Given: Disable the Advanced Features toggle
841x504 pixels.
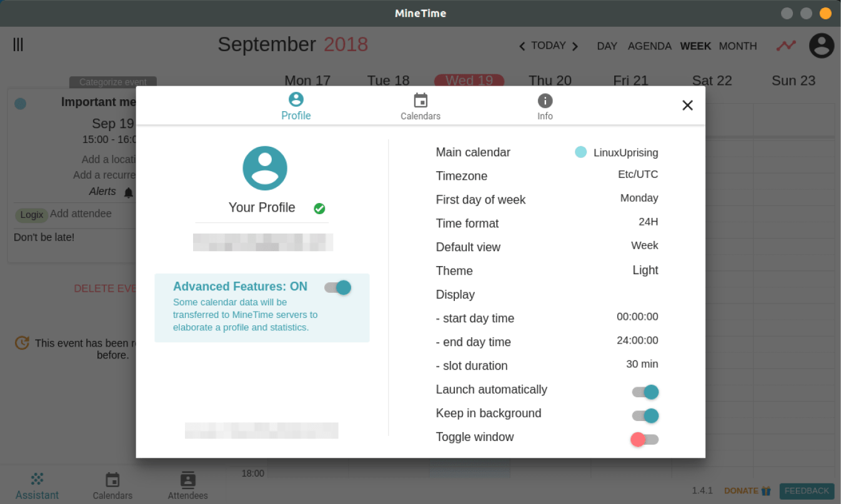Looking at the screenshot, I should click(338, 287).
